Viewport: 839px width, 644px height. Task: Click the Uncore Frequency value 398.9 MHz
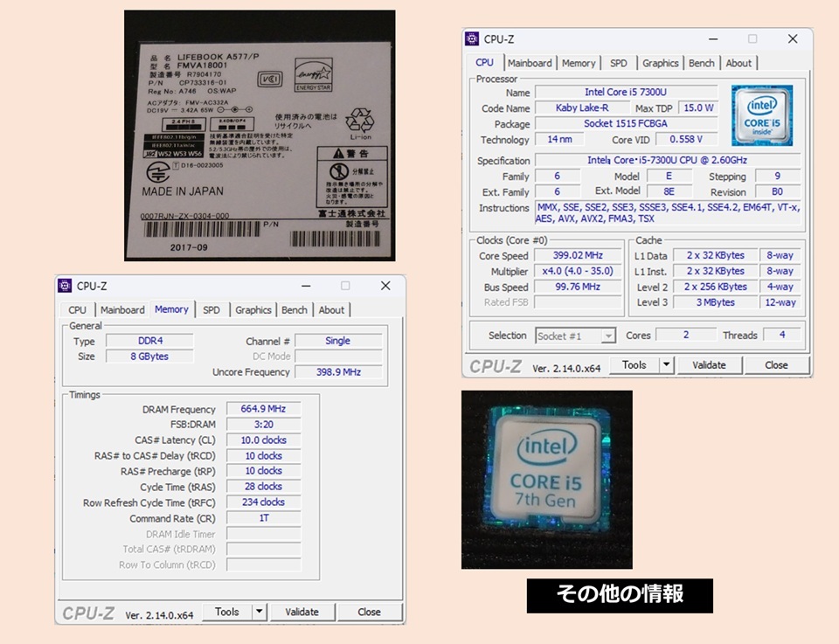pyautogui.click(x=338, y=371)
